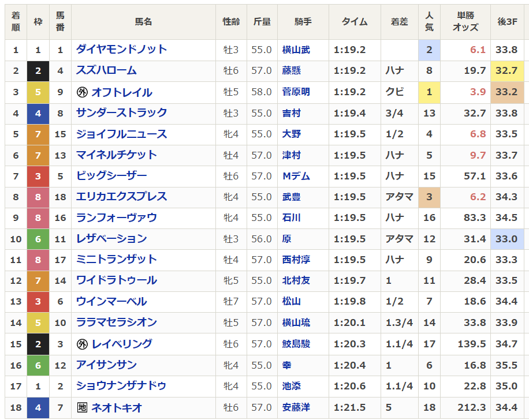
Task: Select tan-highlighted 33.2 後3F cell
Action: click(507, 92)
